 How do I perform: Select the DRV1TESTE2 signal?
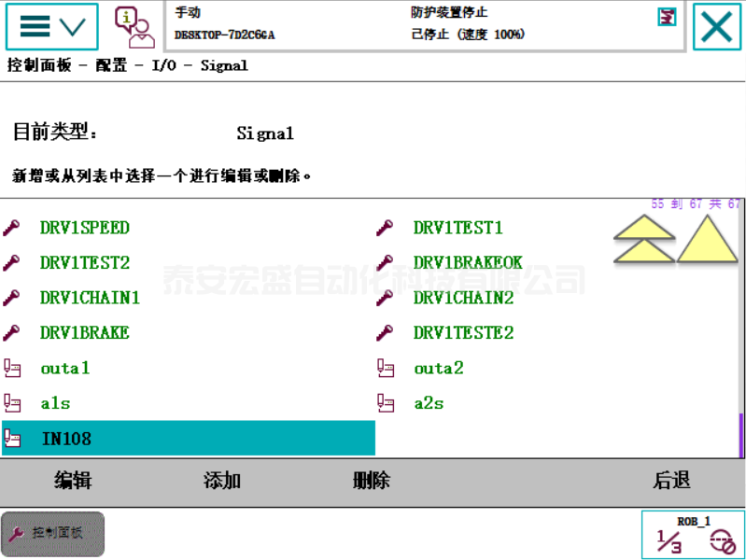463,332
